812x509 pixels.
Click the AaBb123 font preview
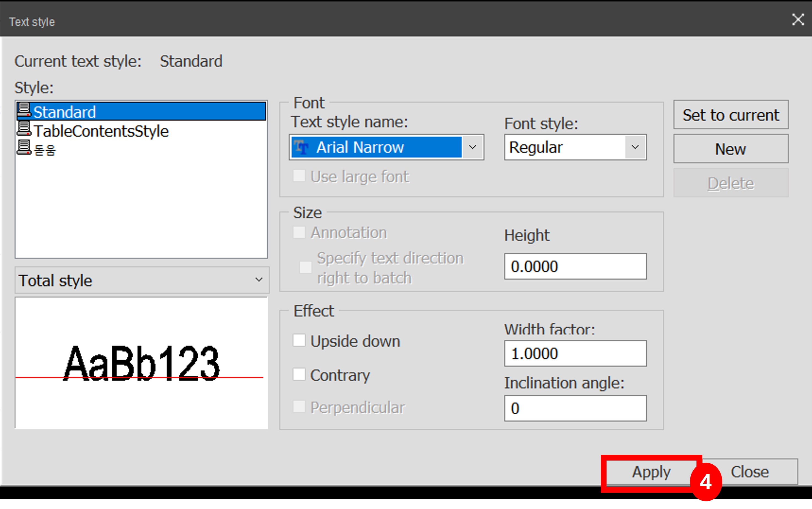tap(142, 363)
